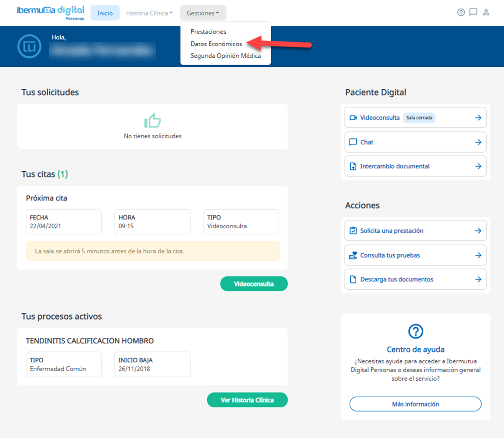Click the Ver Historia Clínica button
Screen dimensions: 504x438
point(247,400)
